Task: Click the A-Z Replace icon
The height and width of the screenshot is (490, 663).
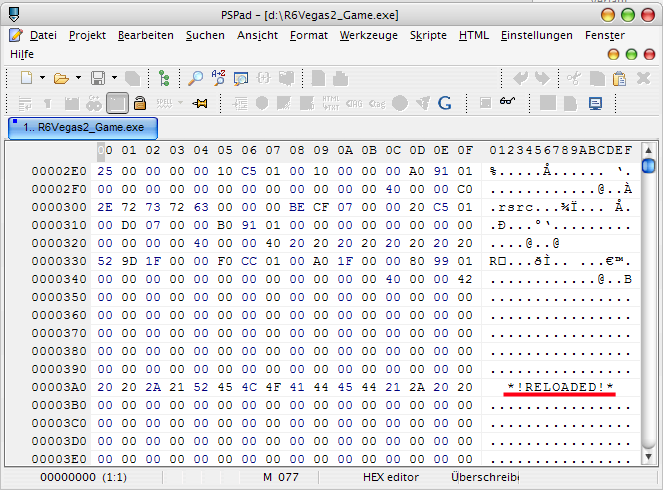Action: (x=218, y=77)
